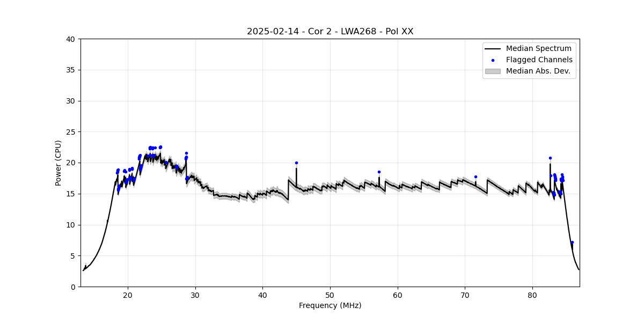Click the gray Median Abs. Dev. legend swatch
This screenshot has width=644, height=322.
[x=493, y=71]
